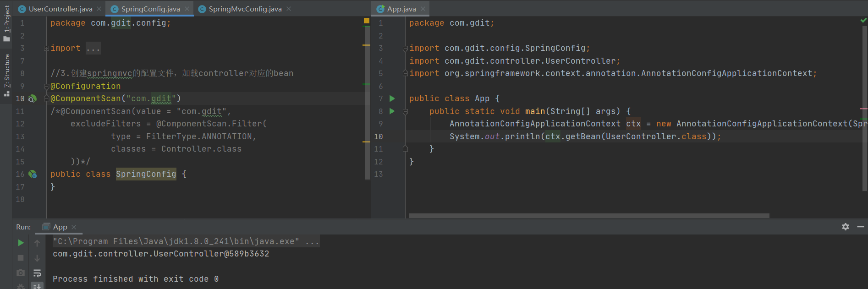Viewport: 868px width, 289px height.
Task: Click the Up the Stack Trace arrow
Action: coord(37,243)
